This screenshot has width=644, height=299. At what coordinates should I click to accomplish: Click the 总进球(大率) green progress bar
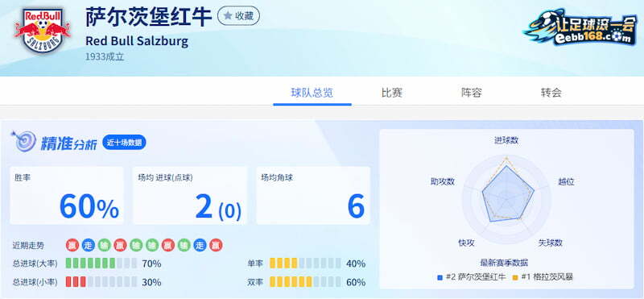click(101, 264)
